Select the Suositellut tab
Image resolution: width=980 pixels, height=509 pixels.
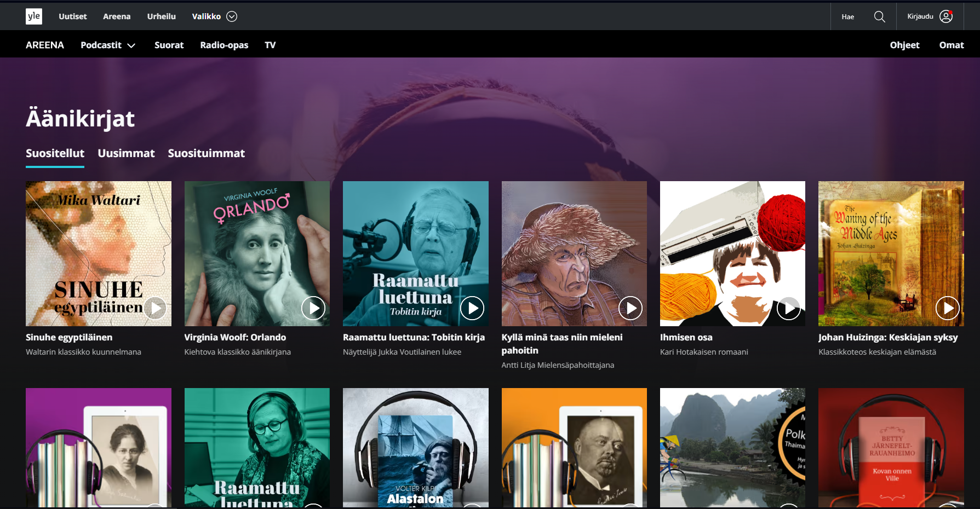click(55, 153)
